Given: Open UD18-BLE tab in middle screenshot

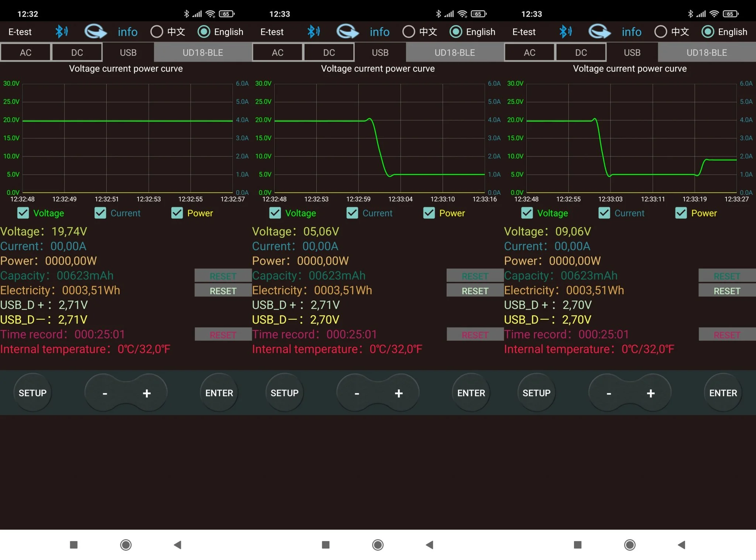Looking at the screenshot, I should [454, 52].
